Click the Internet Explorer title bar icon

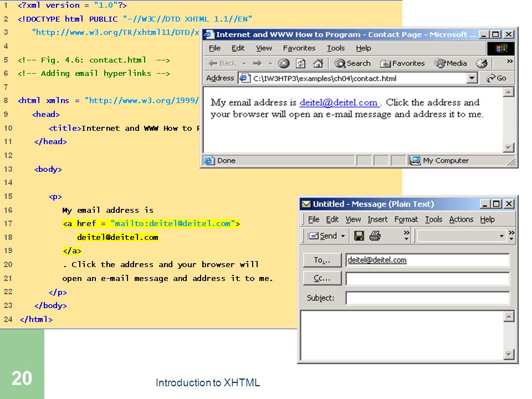[209, 34]
